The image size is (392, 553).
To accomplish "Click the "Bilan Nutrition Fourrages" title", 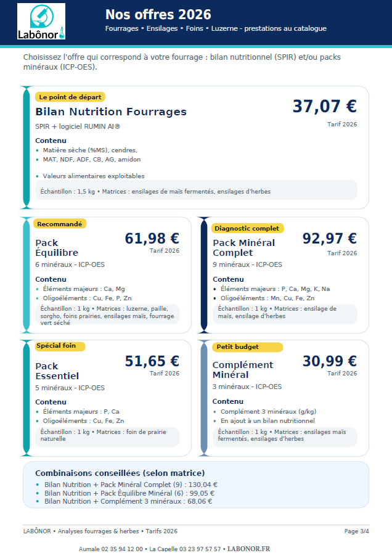I will [111, 112].
